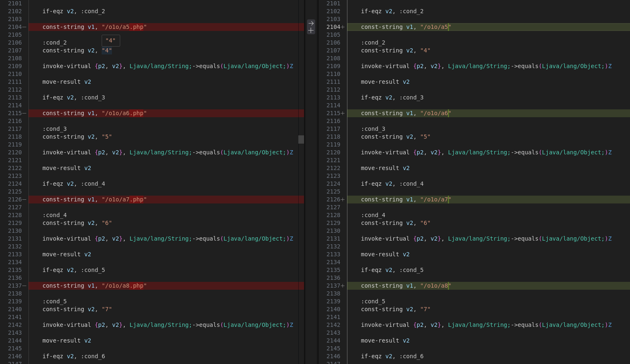
Task: Click "if-eqz v2, :cond_2" in left pane
Action: point(74,11)
